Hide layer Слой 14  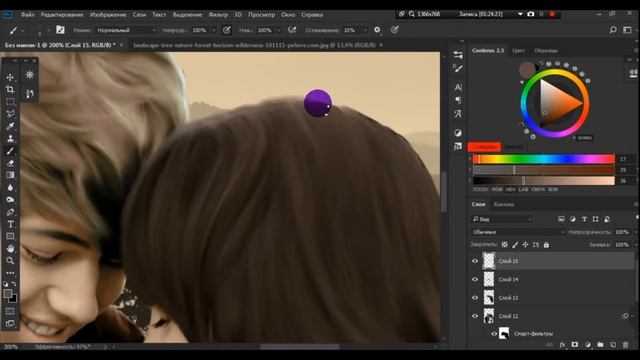(475, 280)
